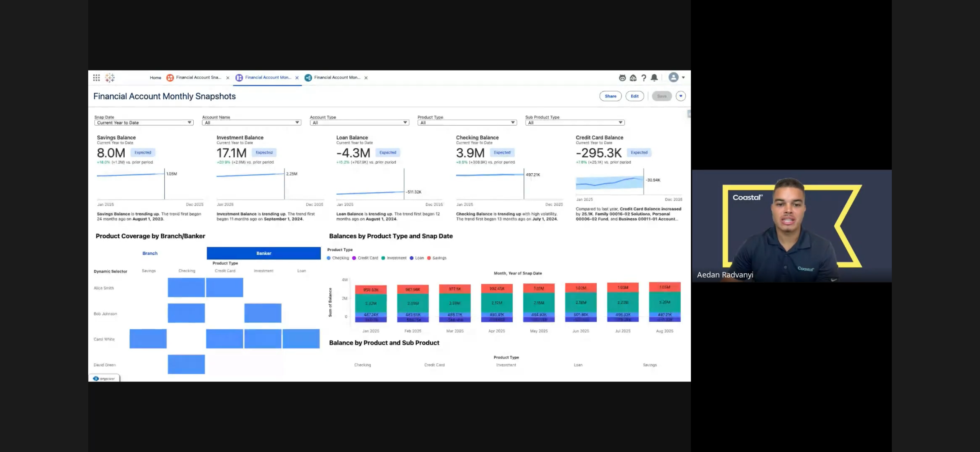Click the Aug 2025 stacked bar
980x452 pixels.
click(x=664, y=302)
